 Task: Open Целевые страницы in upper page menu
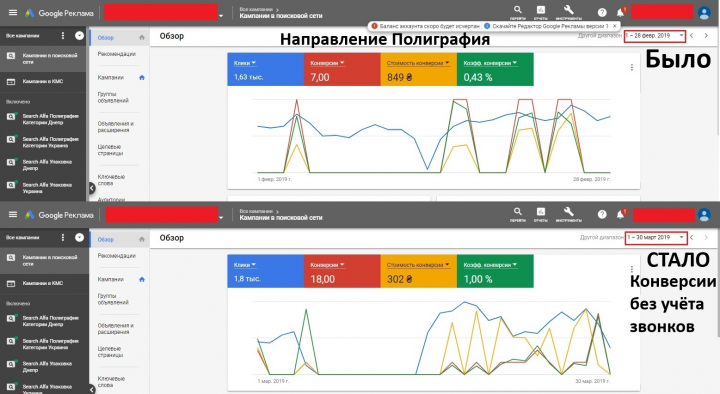tap(110, 150)
